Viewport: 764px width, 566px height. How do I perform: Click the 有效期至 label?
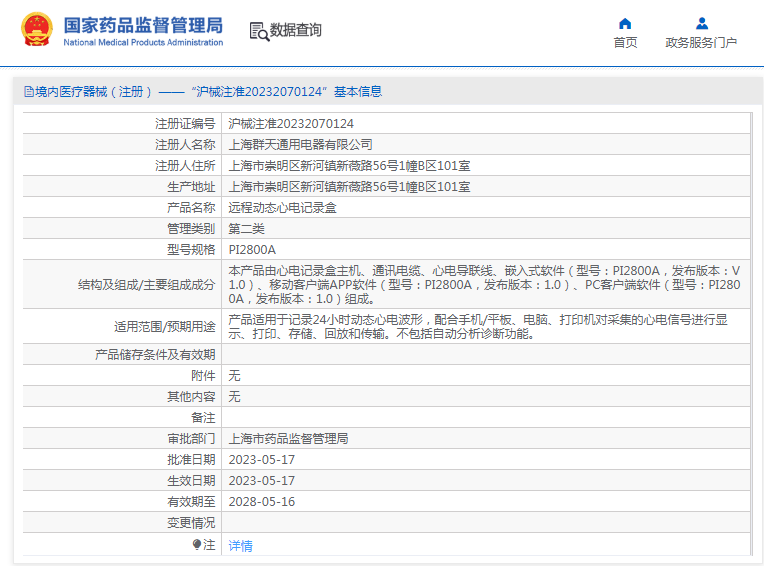click(x=191, y=502)
